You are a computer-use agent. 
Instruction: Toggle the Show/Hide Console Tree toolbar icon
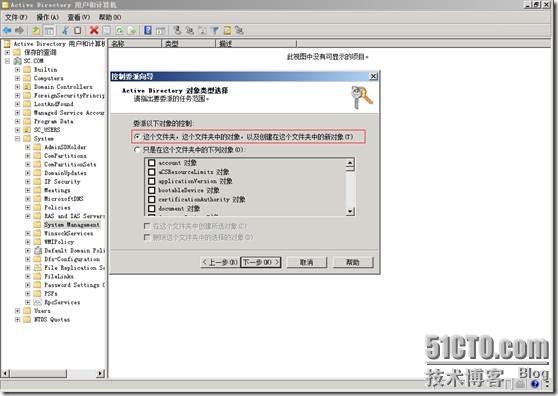click(49, 31)
